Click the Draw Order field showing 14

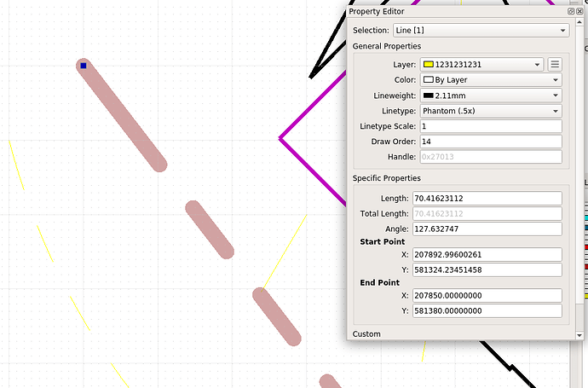coord(491,142)
